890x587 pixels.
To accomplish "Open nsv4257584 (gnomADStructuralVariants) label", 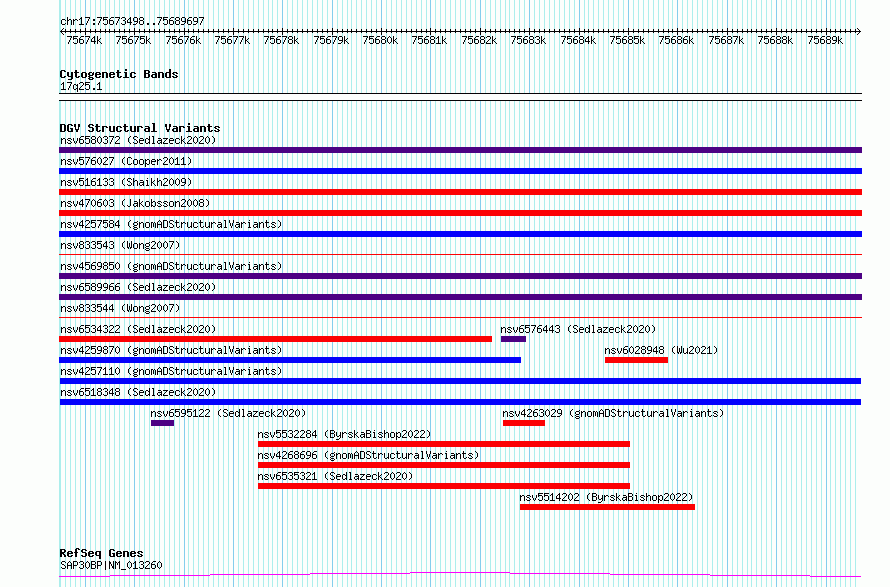I will click(171, 224).
